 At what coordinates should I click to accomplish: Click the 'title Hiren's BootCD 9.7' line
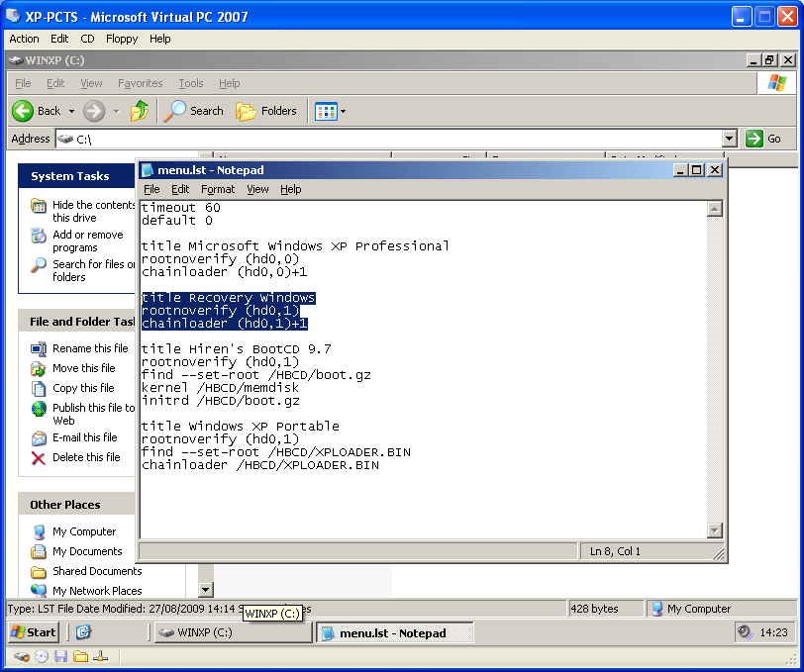(x=237, y=349)
